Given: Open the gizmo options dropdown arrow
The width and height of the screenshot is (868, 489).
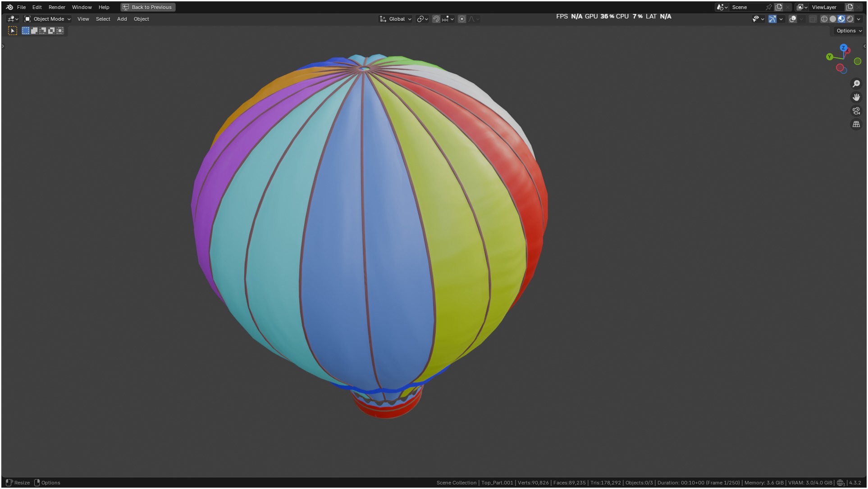Looking at the screenshot, I should point(781,19).
